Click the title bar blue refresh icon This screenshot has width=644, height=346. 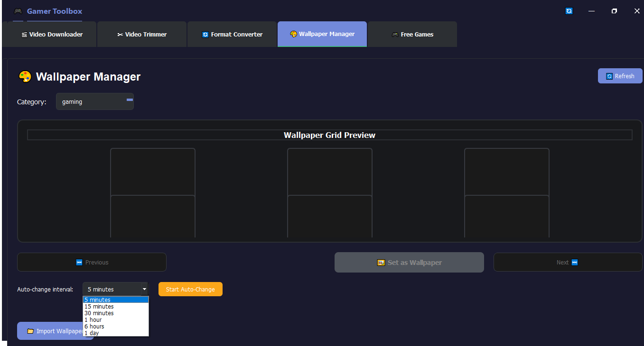point(569,11)
